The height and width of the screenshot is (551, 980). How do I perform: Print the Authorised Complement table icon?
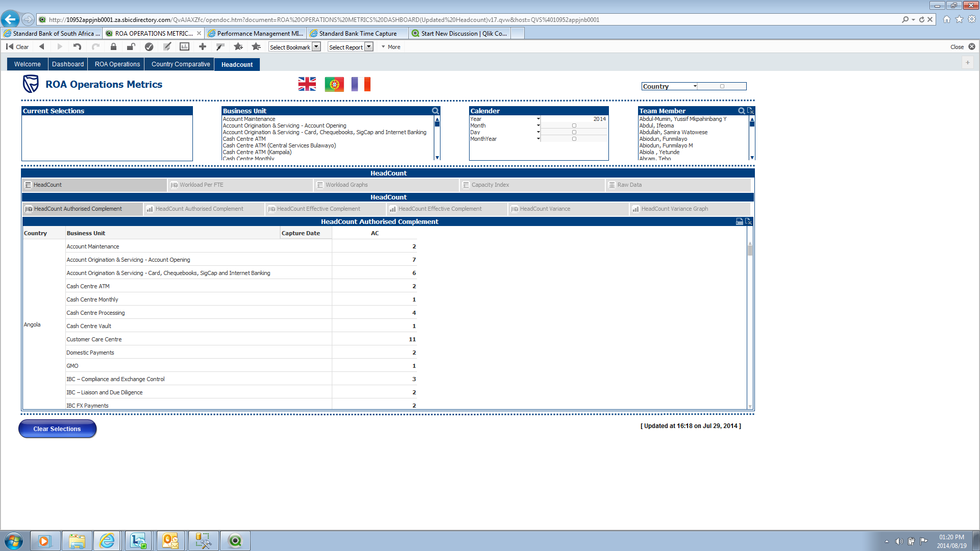(x=739, y=221)
